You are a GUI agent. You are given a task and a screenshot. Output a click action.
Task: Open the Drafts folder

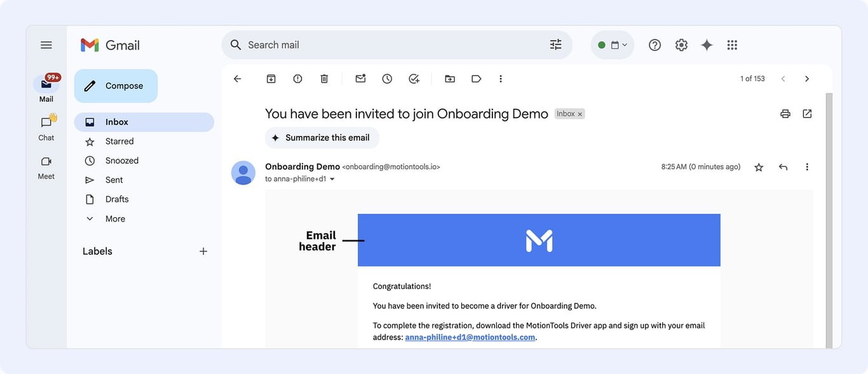144,199
